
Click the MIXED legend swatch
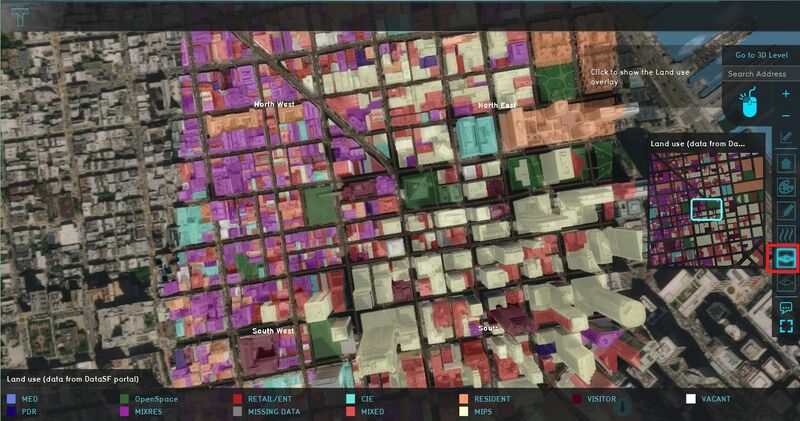pyautogui.click(x=351, y=411)
